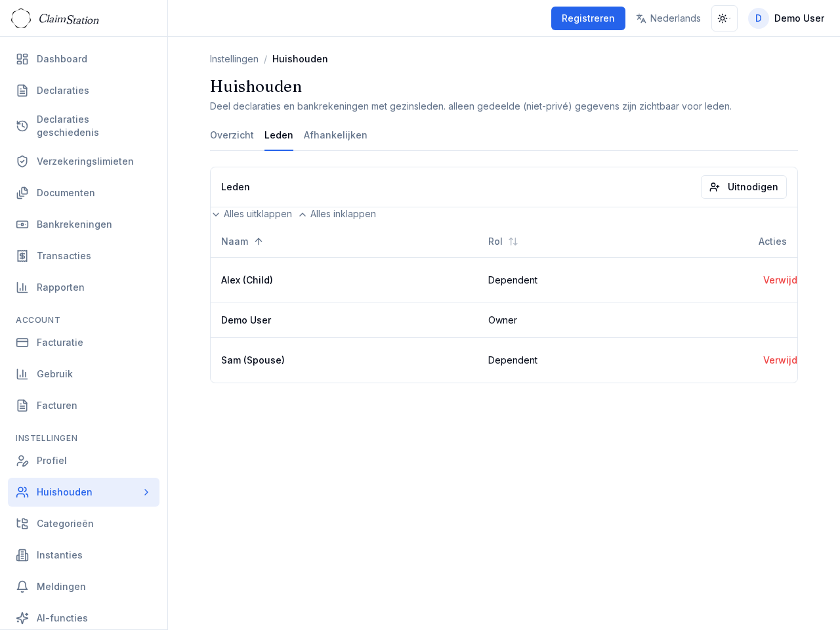Click the AI-functies sparkle icon
The height and width of the screenshot is (630, 840).
[x=22, y=618]
